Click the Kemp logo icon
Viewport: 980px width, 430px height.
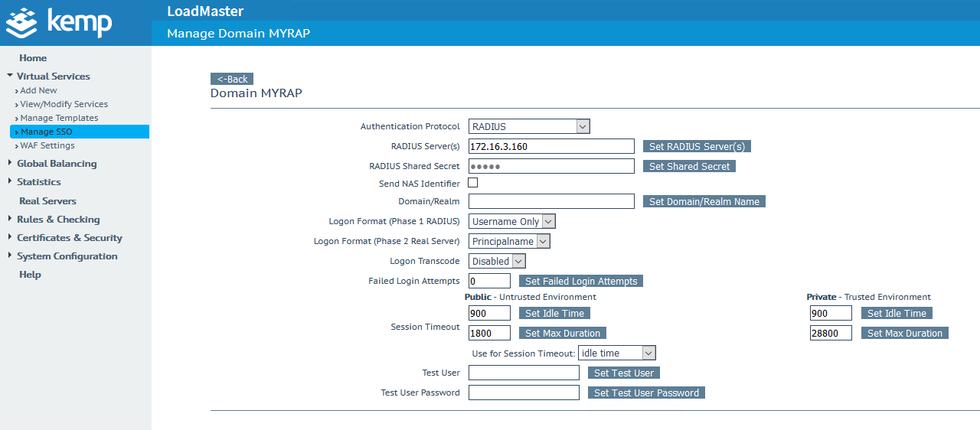click(22, 23)
